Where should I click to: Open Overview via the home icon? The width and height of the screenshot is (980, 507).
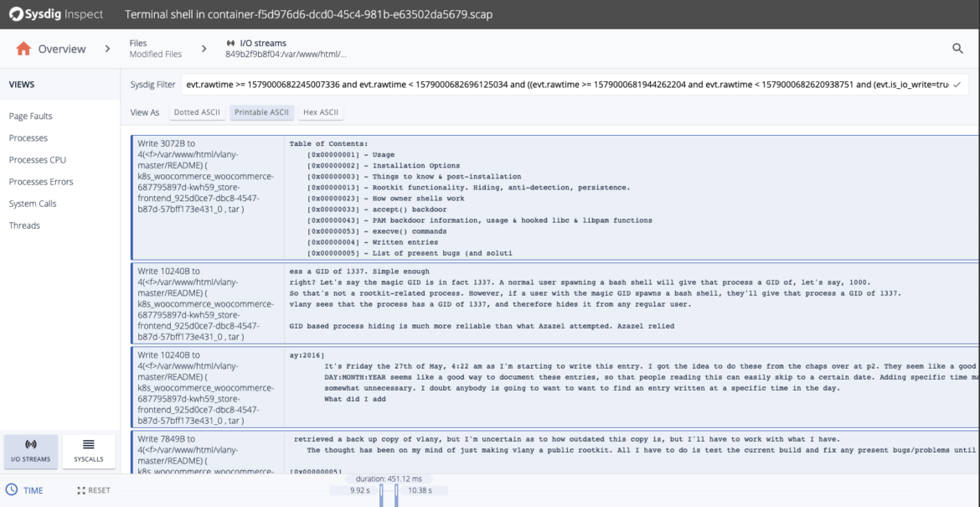23,49
